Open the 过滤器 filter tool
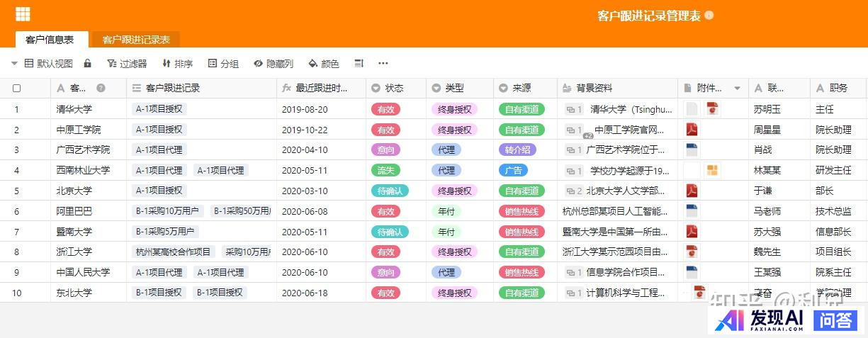The width and height of the screenshot is (868, 338). click(x=127, y=63)
